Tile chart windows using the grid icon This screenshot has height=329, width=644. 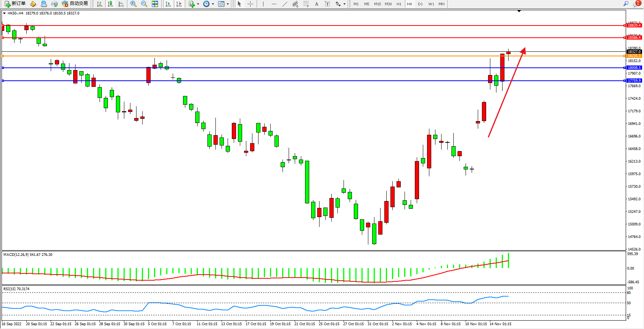[155, 4]
